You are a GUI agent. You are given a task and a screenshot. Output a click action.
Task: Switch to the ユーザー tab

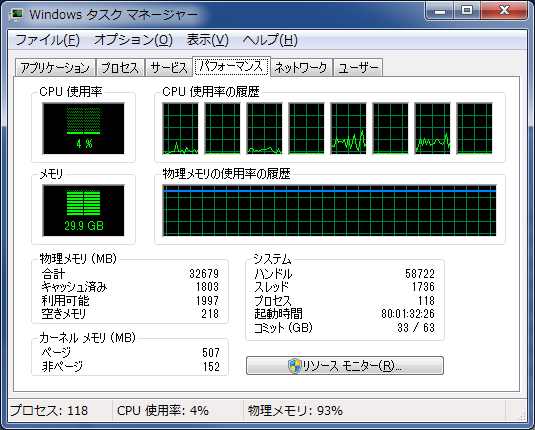click(x=358, y=68)
